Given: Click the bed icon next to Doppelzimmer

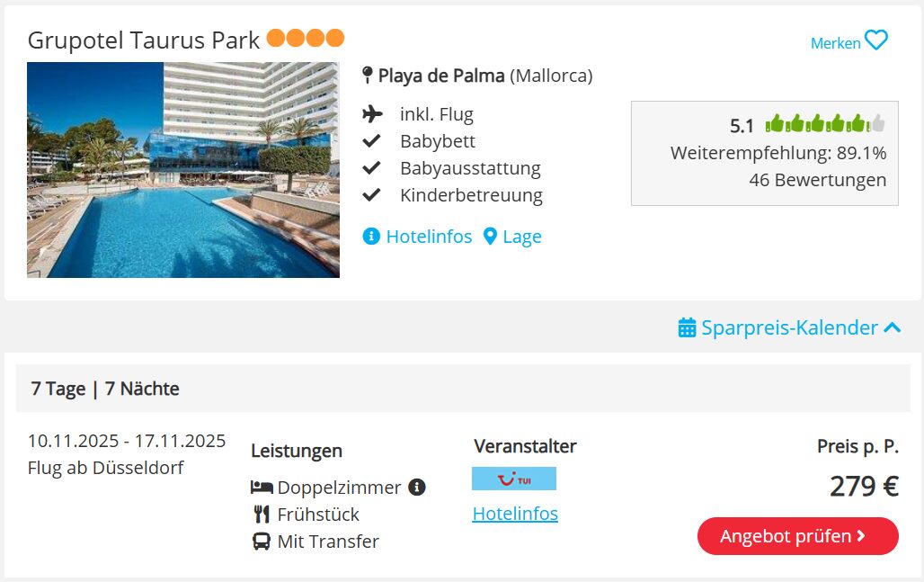Looking at the screenshot, I should pyautogui.click(x=262, y=488).
